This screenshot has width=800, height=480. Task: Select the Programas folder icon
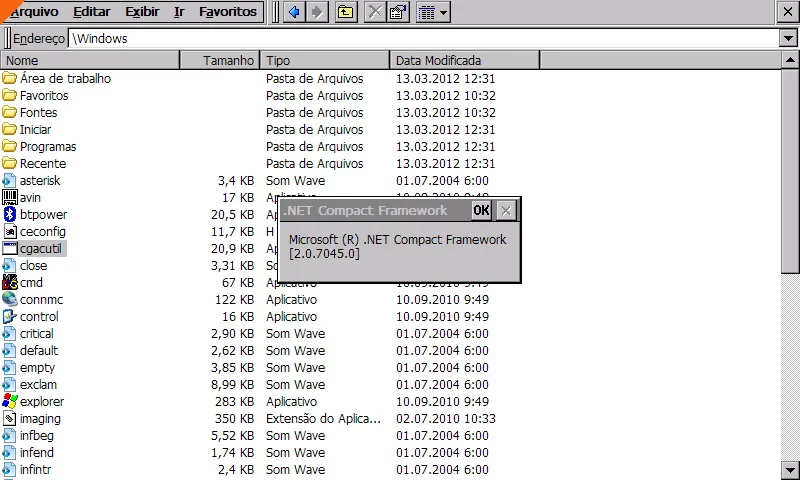coord(9,146)
